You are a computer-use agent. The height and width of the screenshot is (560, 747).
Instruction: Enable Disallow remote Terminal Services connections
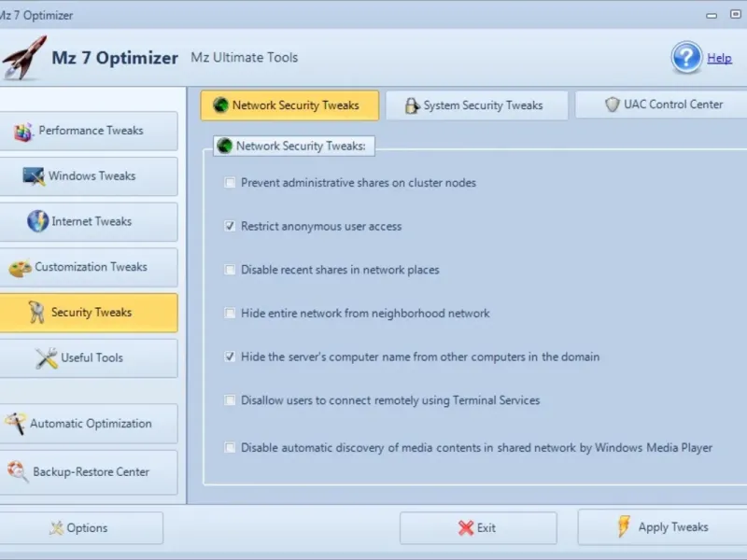click(230, 400)
